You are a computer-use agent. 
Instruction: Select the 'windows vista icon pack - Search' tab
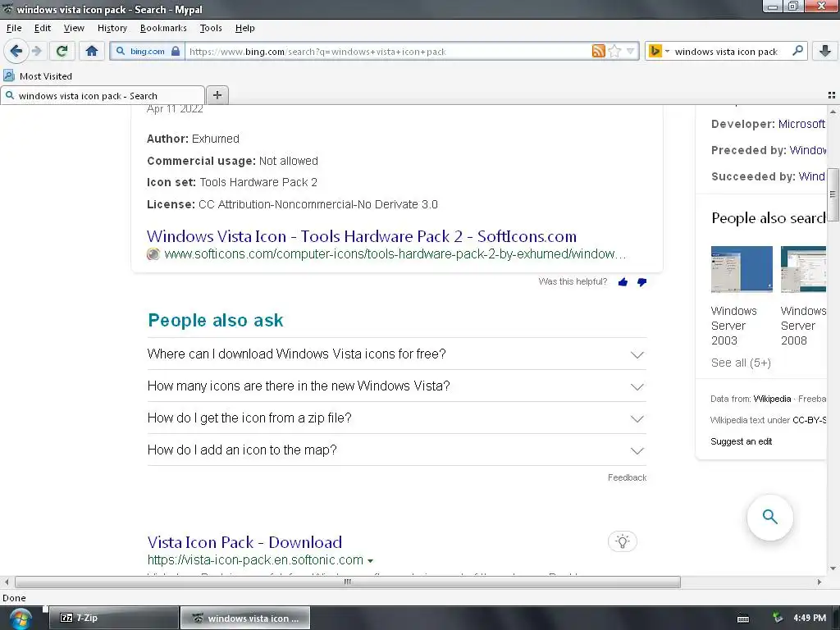pyautogui.click(x=103, y=96)
